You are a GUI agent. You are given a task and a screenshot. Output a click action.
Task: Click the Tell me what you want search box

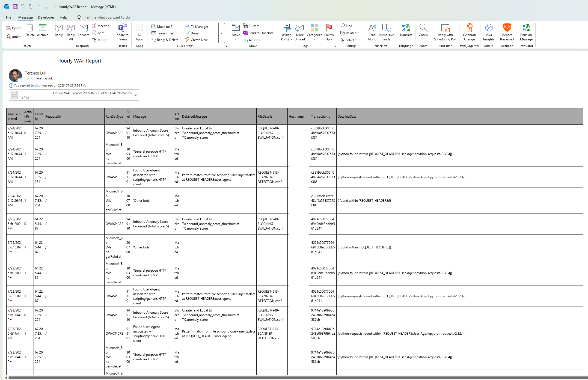click(x=107, y=17)
